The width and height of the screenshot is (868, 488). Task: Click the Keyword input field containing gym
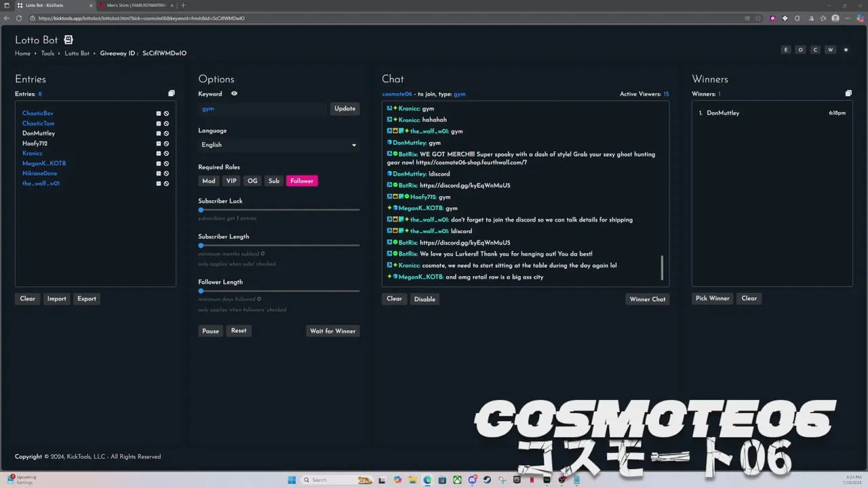[x=263, y=108]
